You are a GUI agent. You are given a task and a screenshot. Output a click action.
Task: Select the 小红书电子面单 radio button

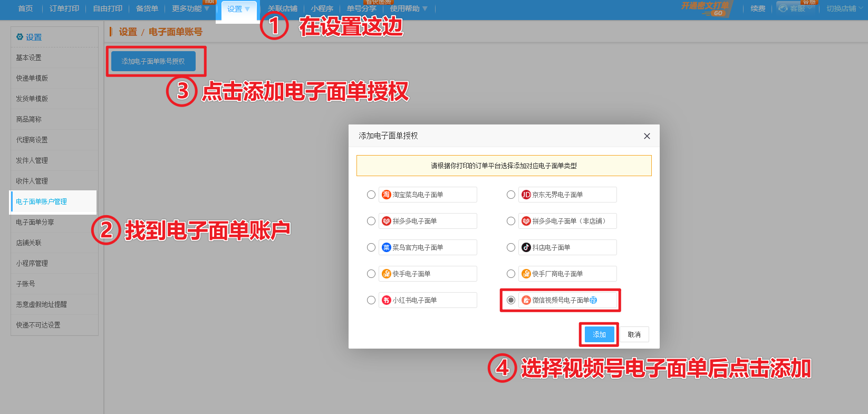pyautogui.click(x=371, y=300)
